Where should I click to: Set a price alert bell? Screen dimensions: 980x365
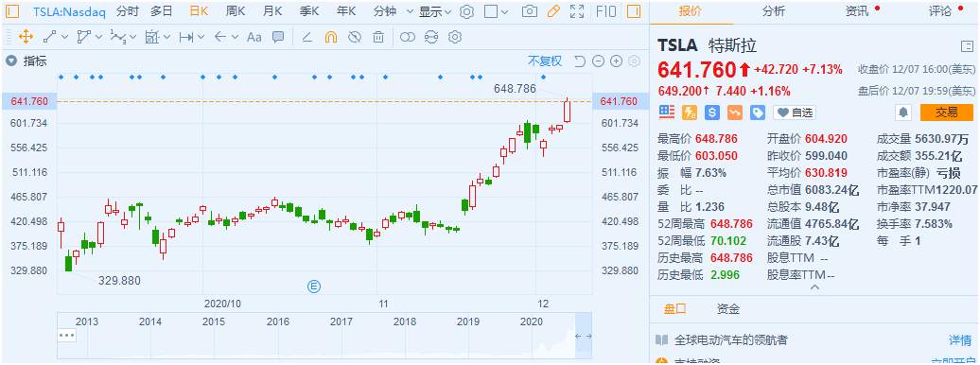point(903,113)
